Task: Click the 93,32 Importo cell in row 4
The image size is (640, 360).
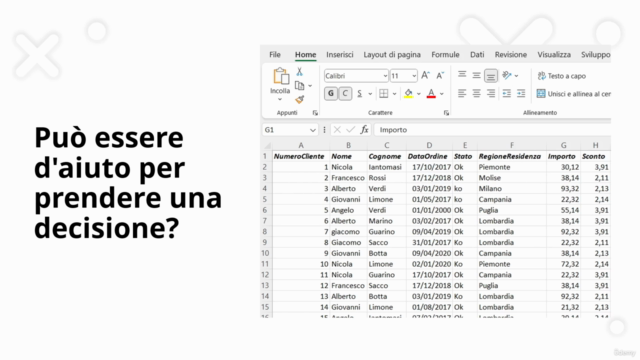Action: [x=563, y=189]
